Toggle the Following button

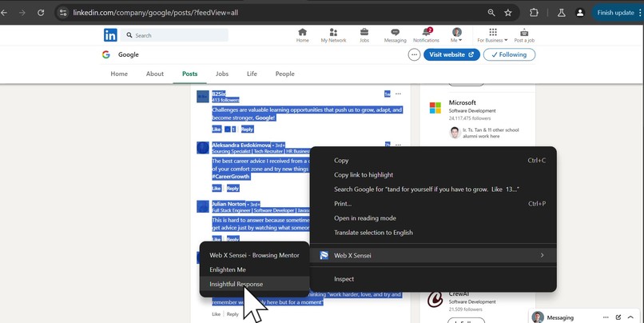coord(509,54)
